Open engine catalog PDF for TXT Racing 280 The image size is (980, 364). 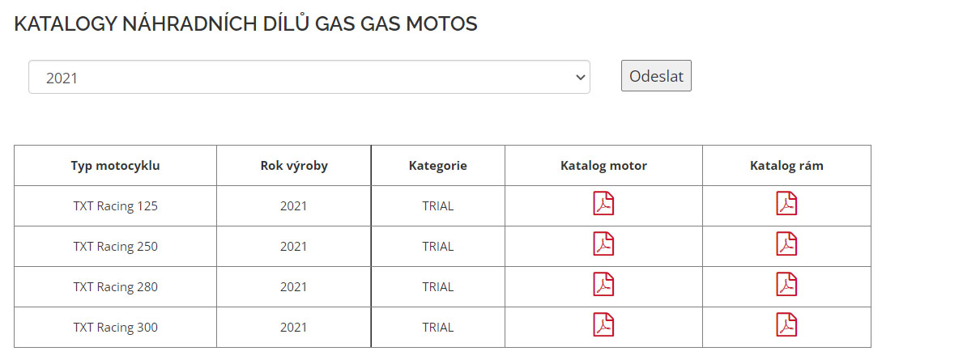[603, 284]
